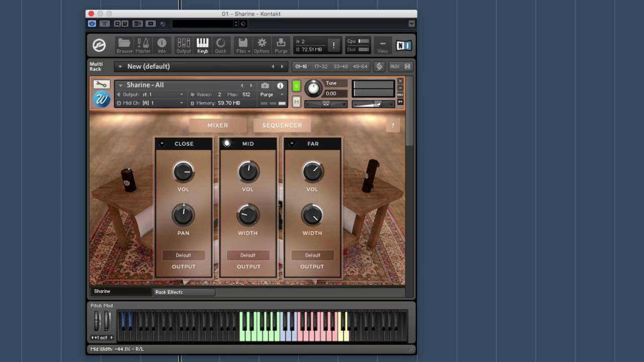Click the CLOSE mic VOL knob
Viewport: 644px width, 362px height.
[x=184, y=172]
